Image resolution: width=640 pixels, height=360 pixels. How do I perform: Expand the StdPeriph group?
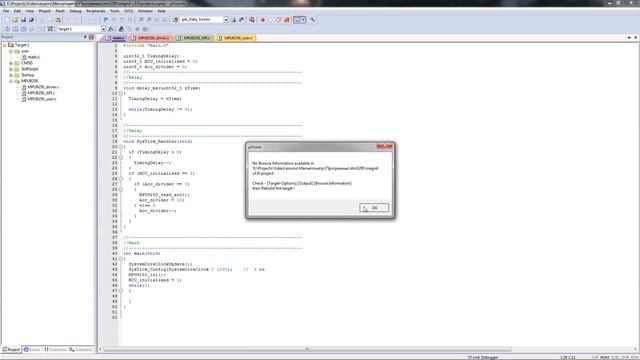pos(11,69)
